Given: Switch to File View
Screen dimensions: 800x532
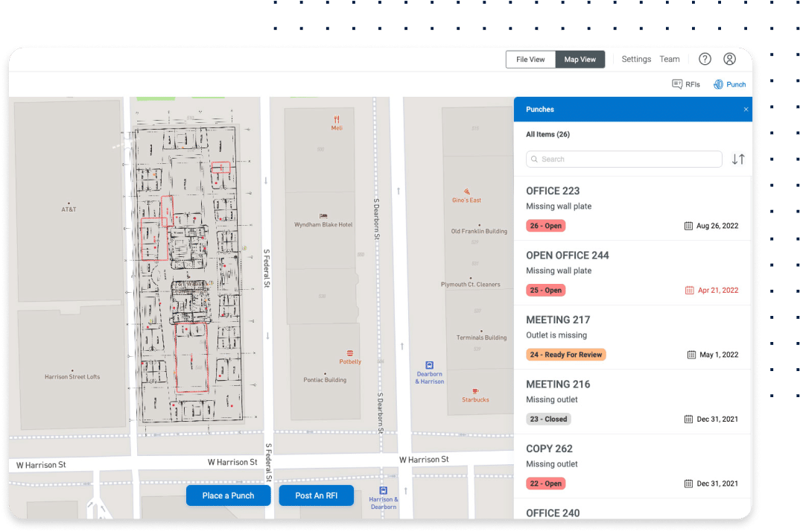Looking at the screenshot, I should tap(530, 60).
